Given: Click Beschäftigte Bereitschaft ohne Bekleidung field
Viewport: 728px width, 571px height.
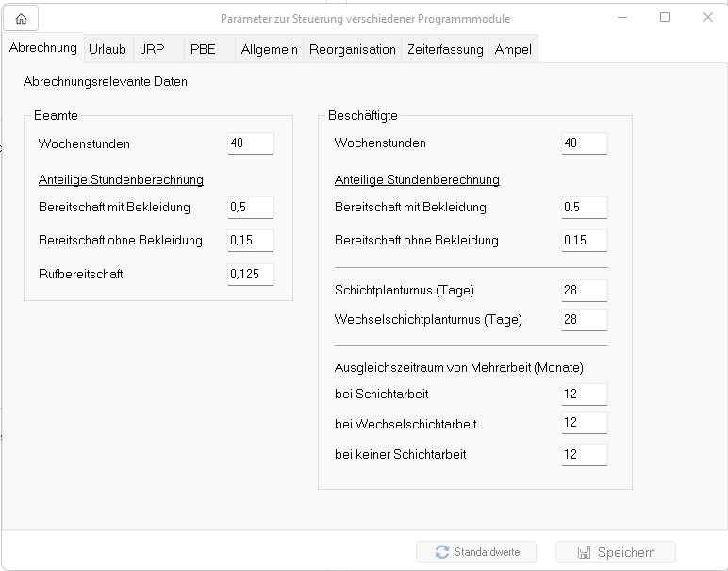Looking at the screenshot, I should (x=585, y=241).
